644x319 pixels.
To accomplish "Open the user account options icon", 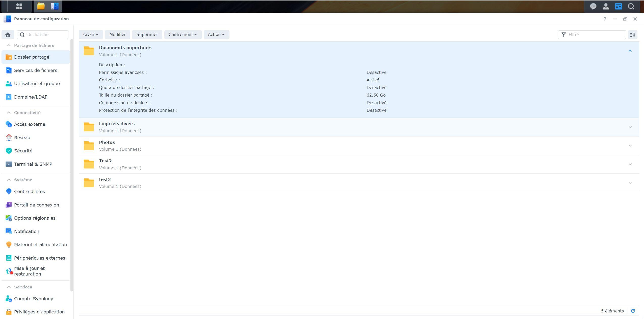I will 606,7.
